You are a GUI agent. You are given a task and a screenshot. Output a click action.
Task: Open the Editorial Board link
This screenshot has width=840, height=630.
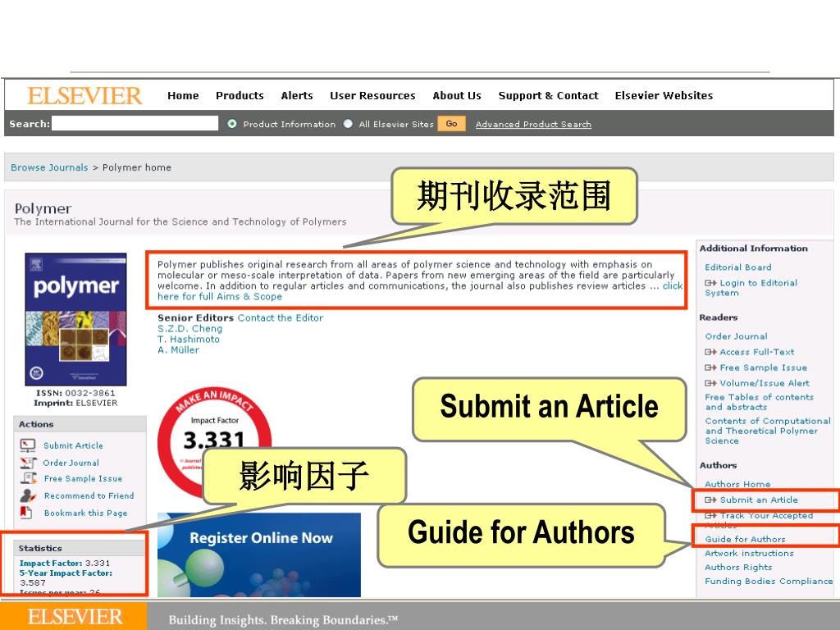coord(738,267)
